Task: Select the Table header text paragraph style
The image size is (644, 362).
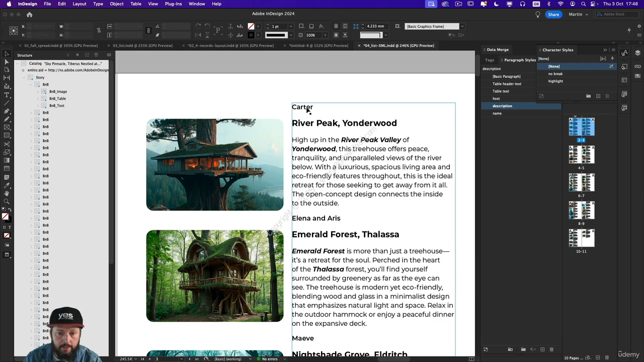Action: (x=507, y=84)
